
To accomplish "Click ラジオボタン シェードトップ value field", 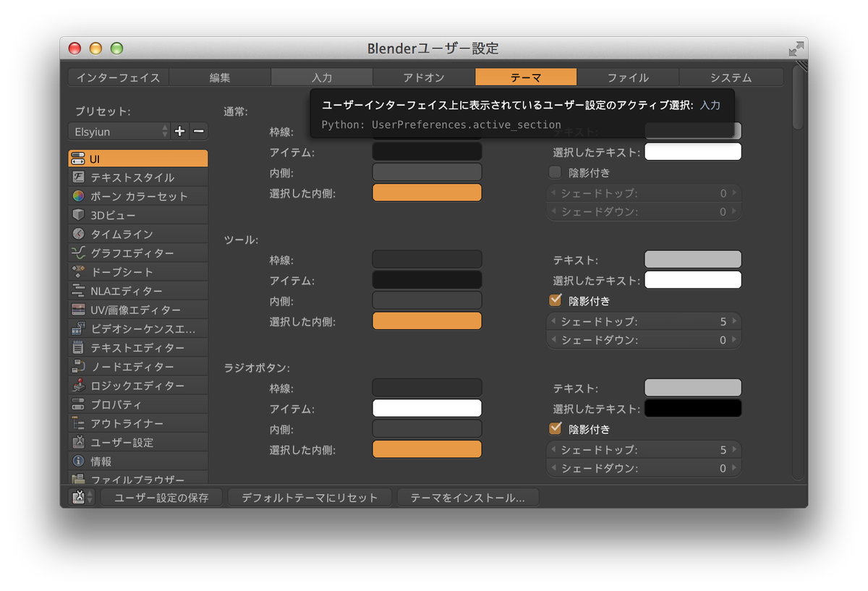I will click(x=644, y=450).
